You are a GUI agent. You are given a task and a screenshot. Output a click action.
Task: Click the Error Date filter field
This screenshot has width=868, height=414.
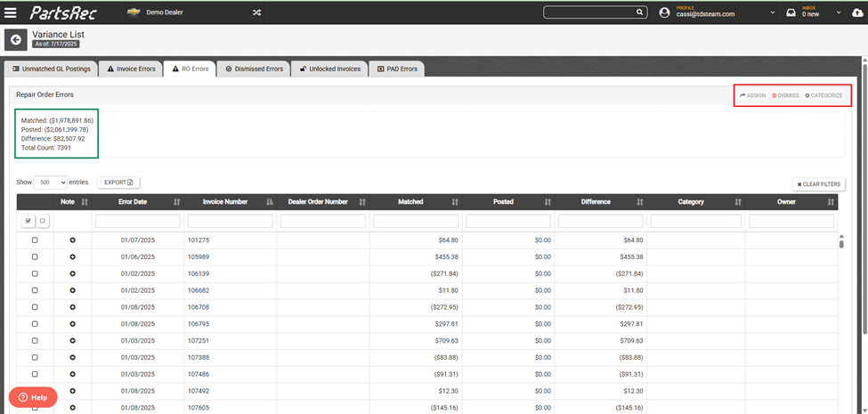pyautogui.click(x=138, y=222)
